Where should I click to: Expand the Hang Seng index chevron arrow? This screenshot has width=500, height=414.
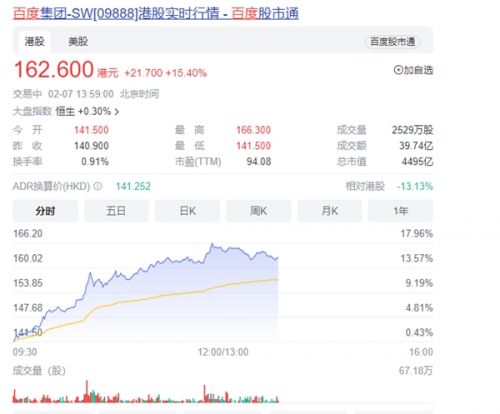click(x=116, y=112)
